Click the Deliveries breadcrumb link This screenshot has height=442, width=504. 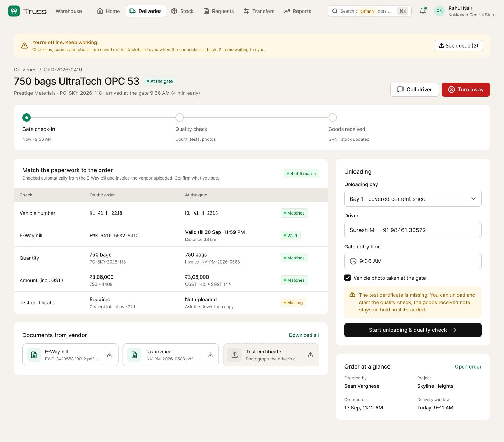[x=25, y=70]
